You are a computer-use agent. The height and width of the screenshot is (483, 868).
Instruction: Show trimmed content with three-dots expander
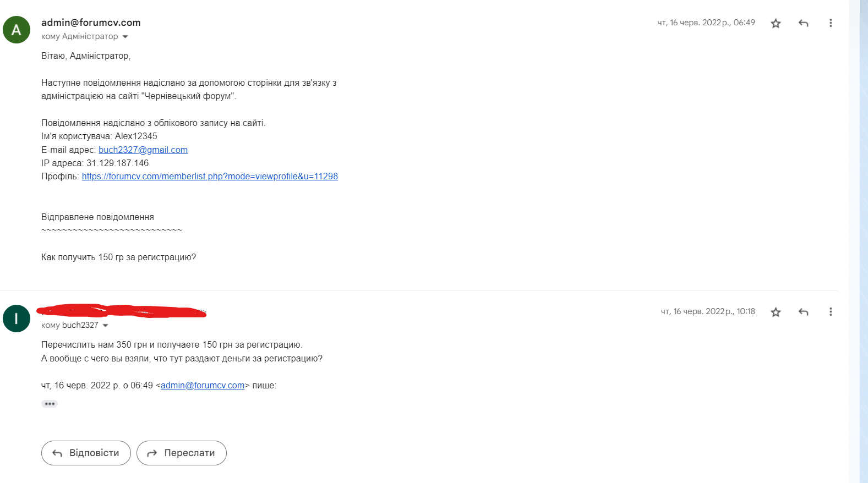point(50,404)
